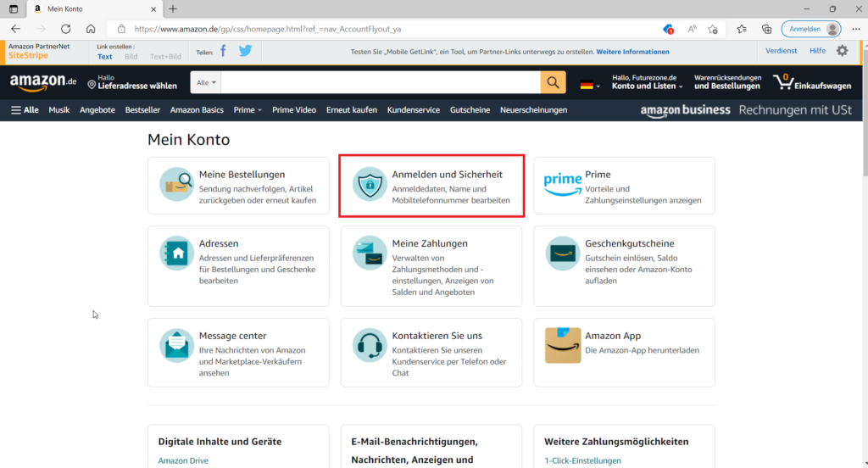The width and height of the screenshot is (868, 468).
Task: Open the Alle hamburger menu
Action: pos(25,109)
